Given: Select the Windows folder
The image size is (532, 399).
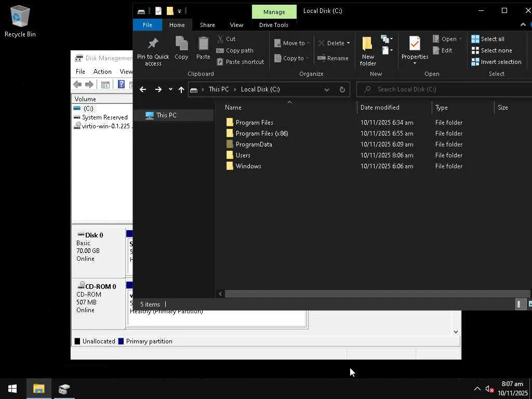Looking at the screenshot, I should (248, 166).
